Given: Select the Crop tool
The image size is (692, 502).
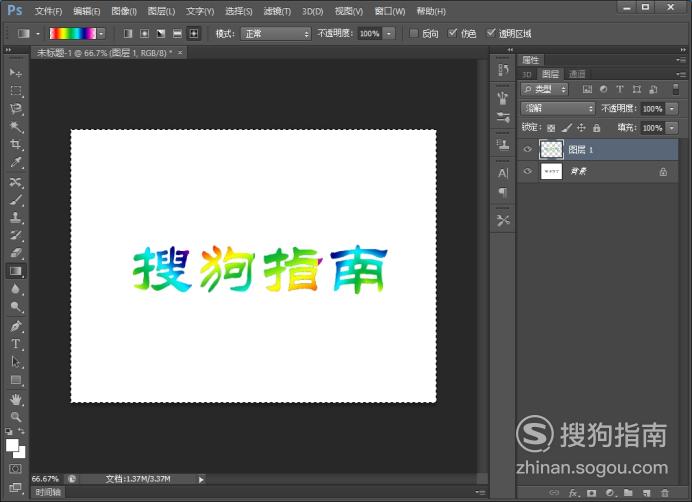Looking at the screenshot, I should pyautogui.click(x=16, y=144).
